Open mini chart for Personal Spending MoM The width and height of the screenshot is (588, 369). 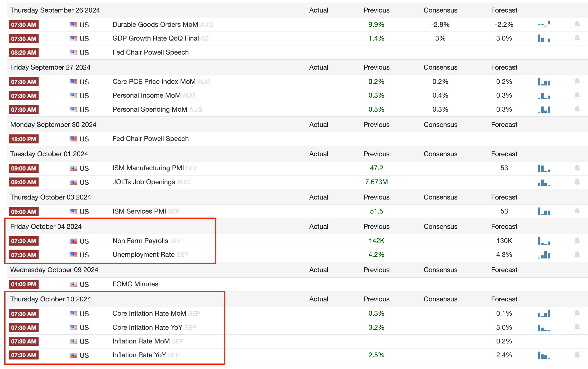(544, 110)
